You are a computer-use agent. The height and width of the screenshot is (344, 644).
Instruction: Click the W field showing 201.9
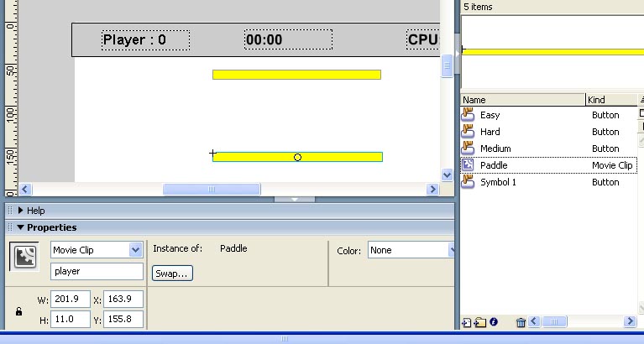71,299
